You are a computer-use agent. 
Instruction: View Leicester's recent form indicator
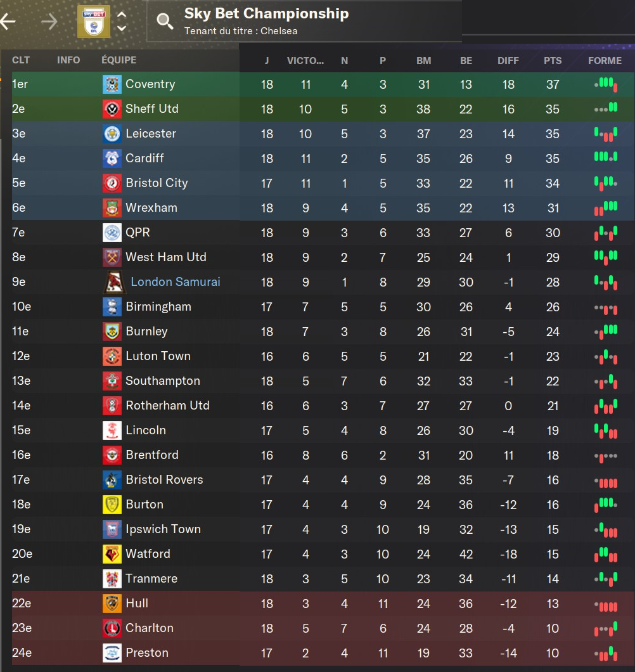pos(605,134)
